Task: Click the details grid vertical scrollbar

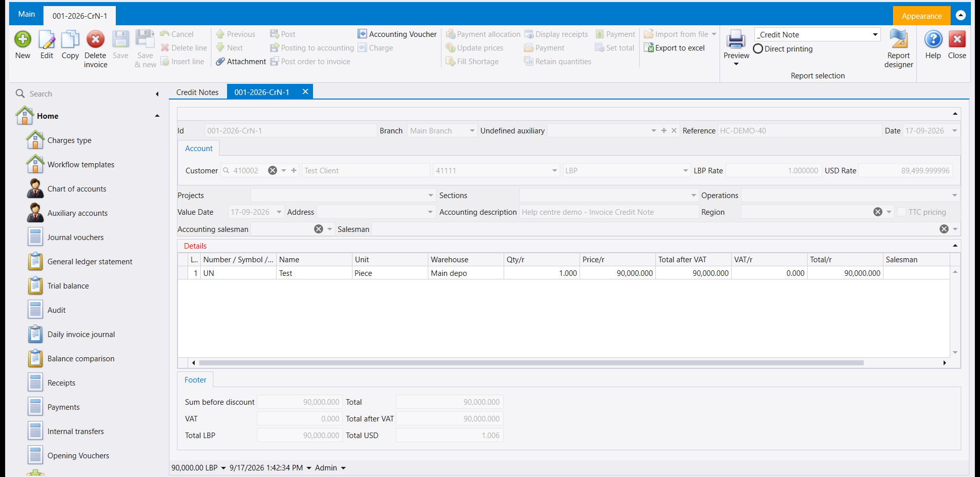Action: tap(955, 312)
